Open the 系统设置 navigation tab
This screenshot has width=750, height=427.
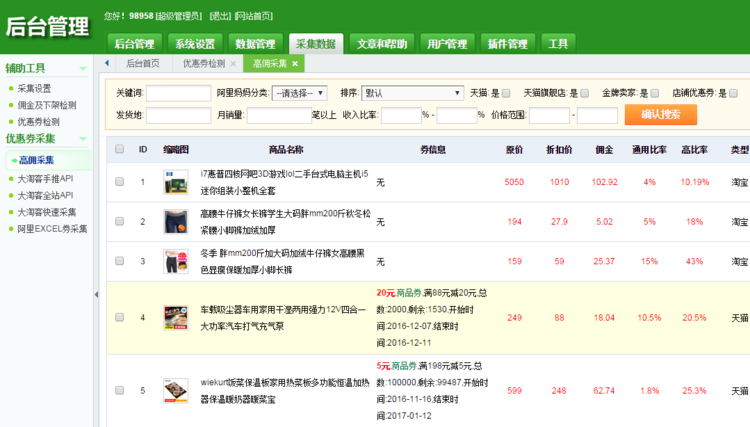coord(195,44)
